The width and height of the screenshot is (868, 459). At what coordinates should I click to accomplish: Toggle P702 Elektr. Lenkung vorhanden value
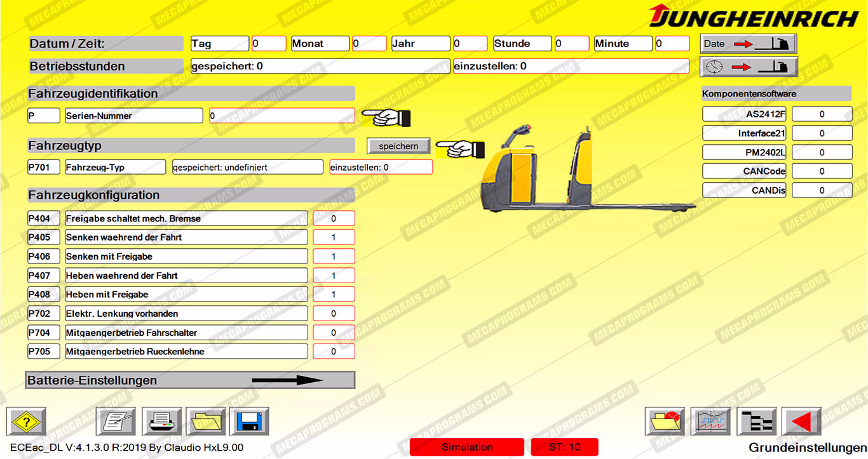334,314
